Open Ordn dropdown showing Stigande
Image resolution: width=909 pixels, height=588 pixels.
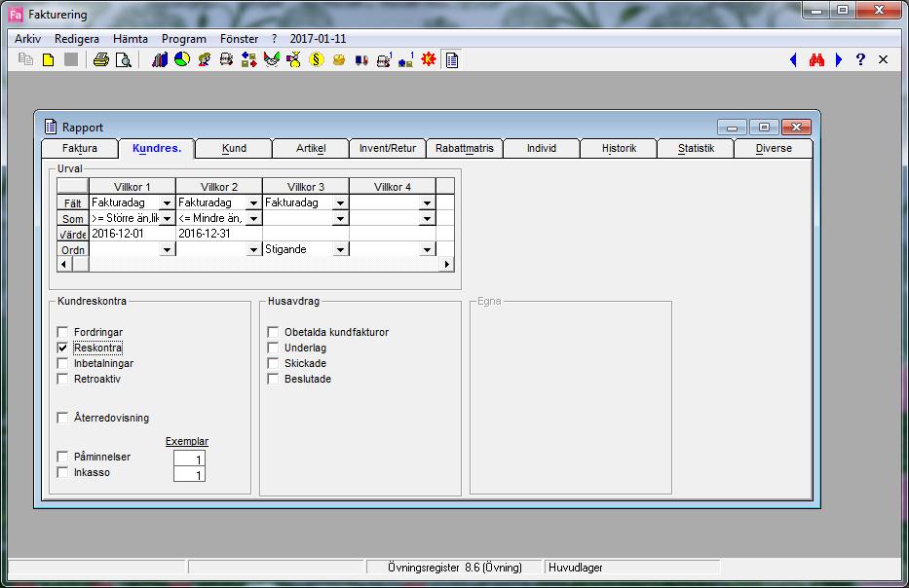[340, 249]
